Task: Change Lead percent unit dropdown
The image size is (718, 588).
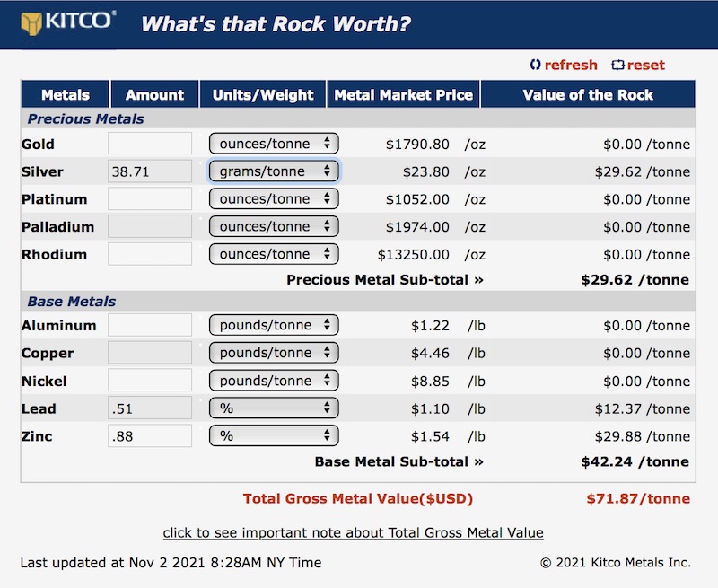Action: coord(274,408)
